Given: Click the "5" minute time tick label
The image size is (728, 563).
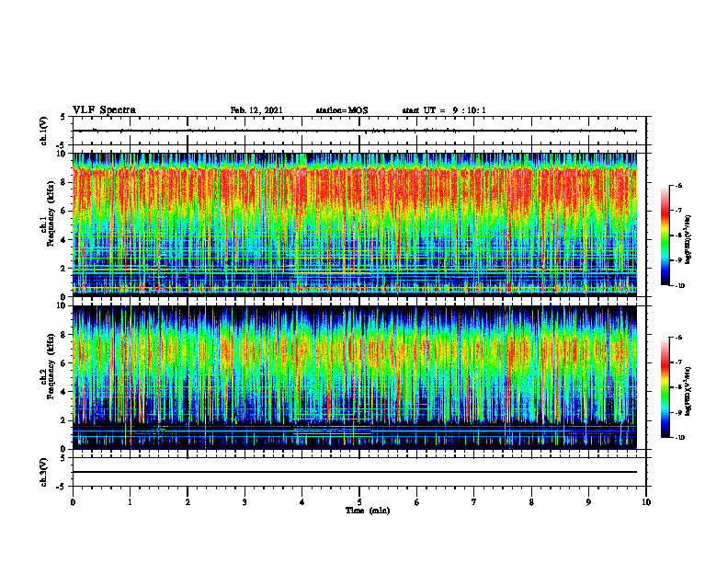Looking at the screenshot, I should [x=359, y=502].
